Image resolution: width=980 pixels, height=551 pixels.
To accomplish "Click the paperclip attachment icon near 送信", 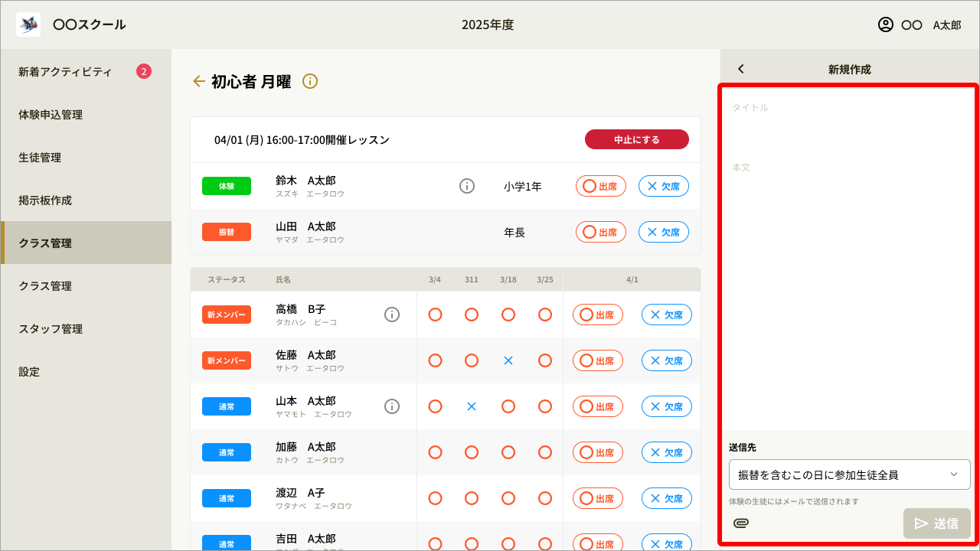I will [x=740, y=523].
